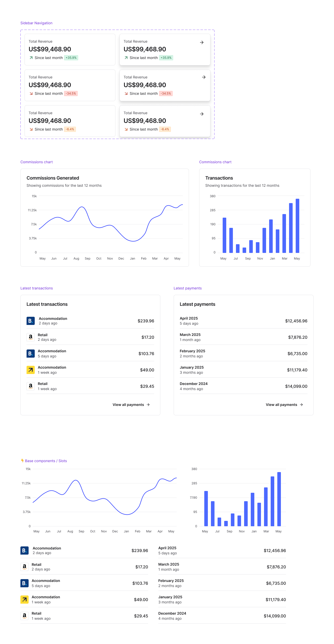
Task: Click right arrow on the -34.5% revenue card
Action: (204, 77)
